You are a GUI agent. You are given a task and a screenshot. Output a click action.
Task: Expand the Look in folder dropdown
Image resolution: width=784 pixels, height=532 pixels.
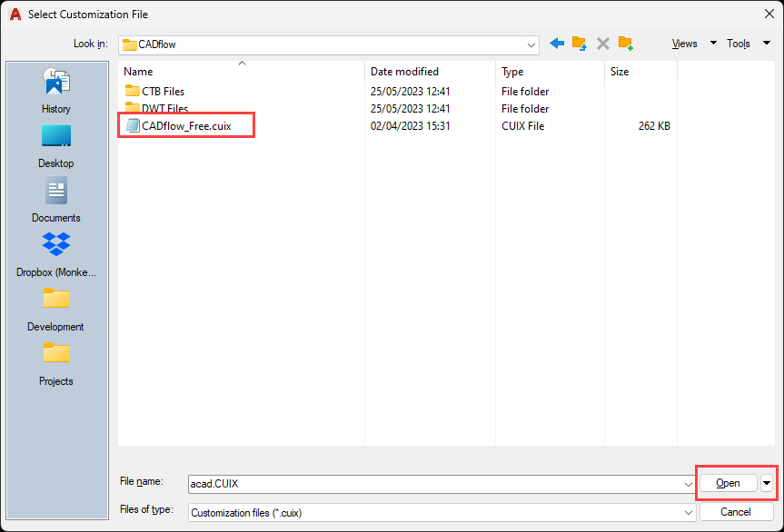pyautogui.click(x=531, y=45)
